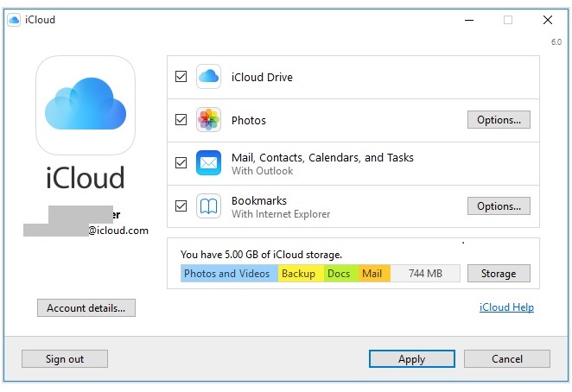Click the 744 MB free space segment
The width and height of the screenshot is (572, 392).
(x=425, y=274)
